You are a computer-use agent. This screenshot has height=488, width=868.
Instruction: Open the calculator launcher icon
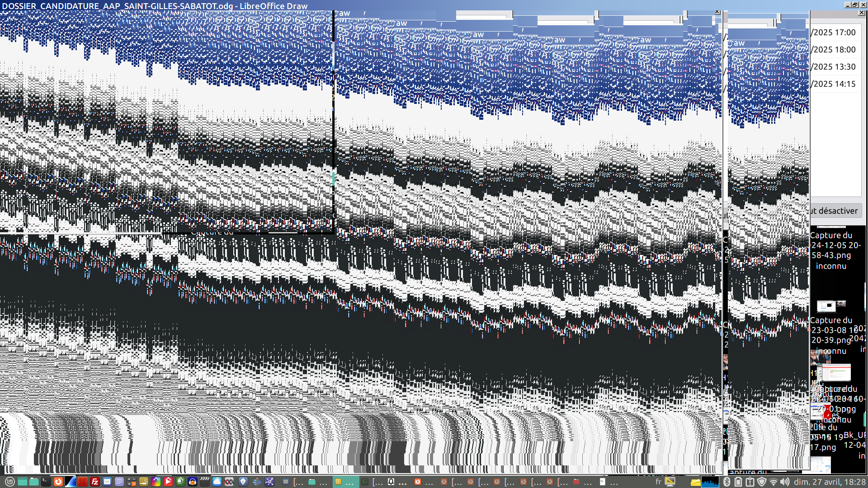(132, 482)
